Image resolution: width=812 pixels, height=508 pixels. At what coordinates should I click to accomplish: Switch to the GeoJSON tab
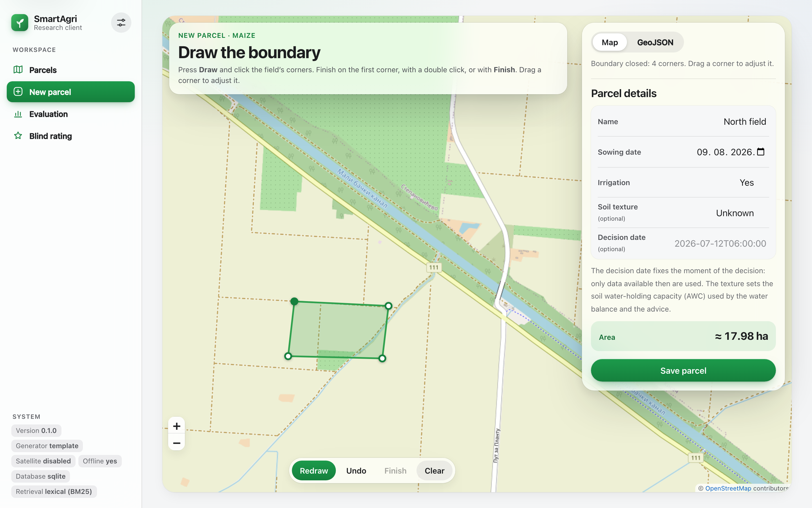[655, 42]
